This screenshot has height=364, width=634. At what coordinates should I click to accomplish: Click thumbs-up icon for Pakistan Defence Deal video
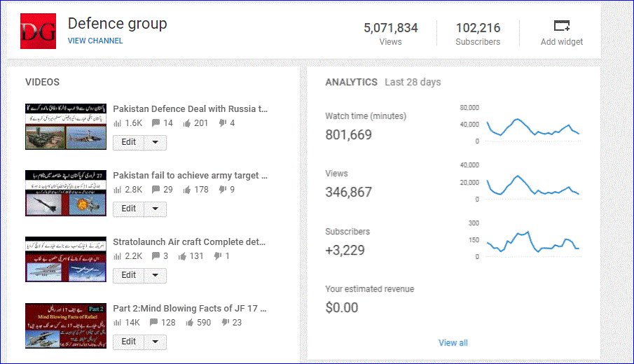[186, 123]
